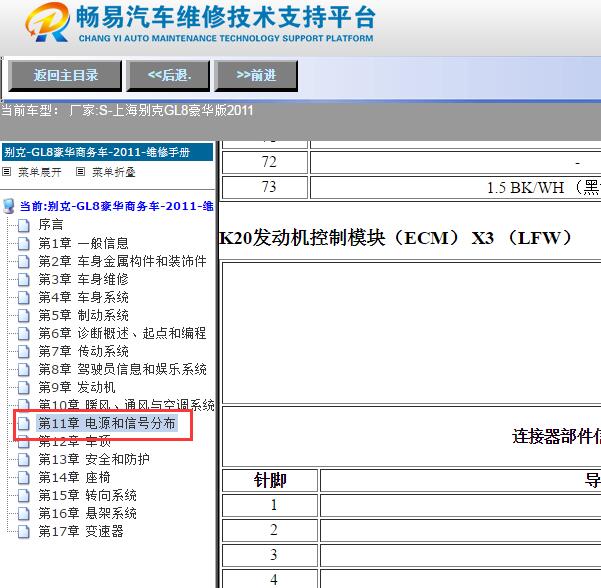The height and width of the screenshot is (588, 601).
Task: Click page icon beside 第17章
Action: [24, 532]
